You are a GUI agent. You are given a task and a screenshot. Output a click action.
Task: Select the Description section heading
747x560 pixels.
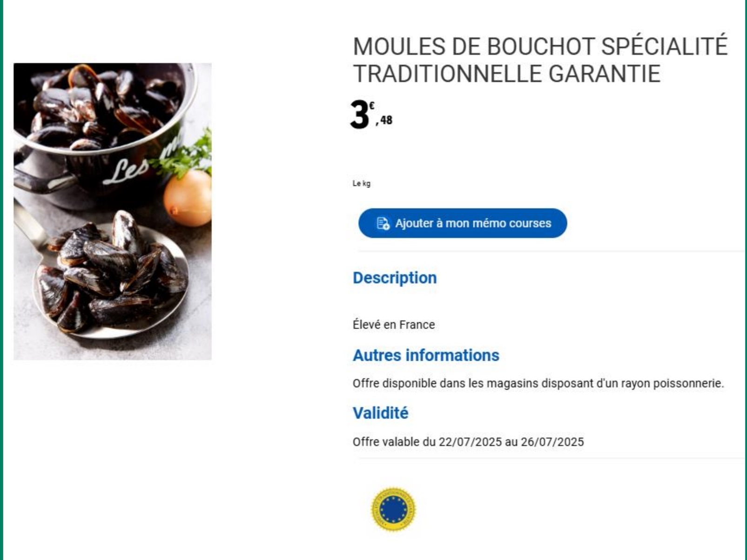click(x=395, y=278)
